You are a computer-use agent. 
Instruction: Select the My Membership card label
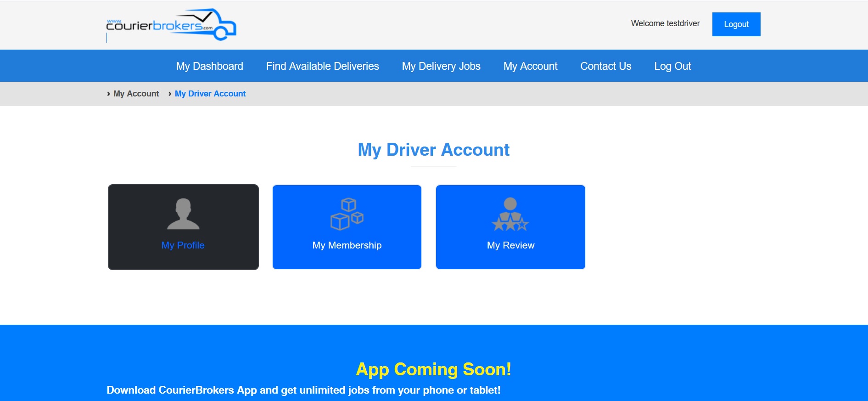(x=347, y=245)
